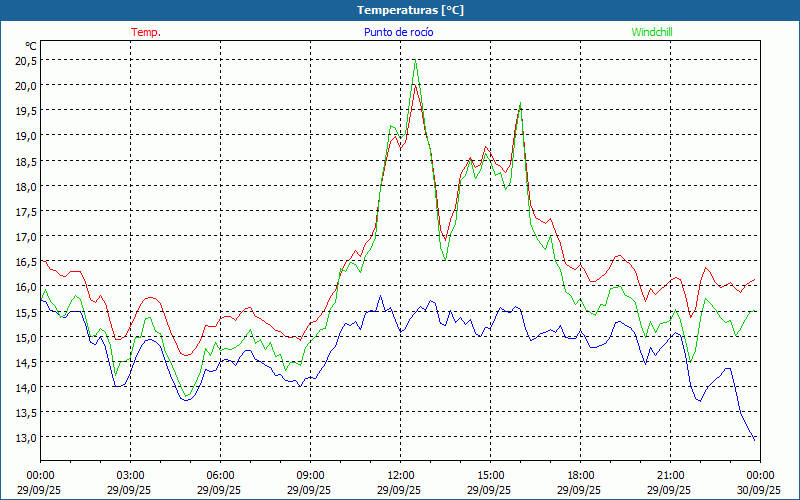This screenshot has height=500, width=800.
Task: Click the 21:00 time axis label
Action: point(670,475)
